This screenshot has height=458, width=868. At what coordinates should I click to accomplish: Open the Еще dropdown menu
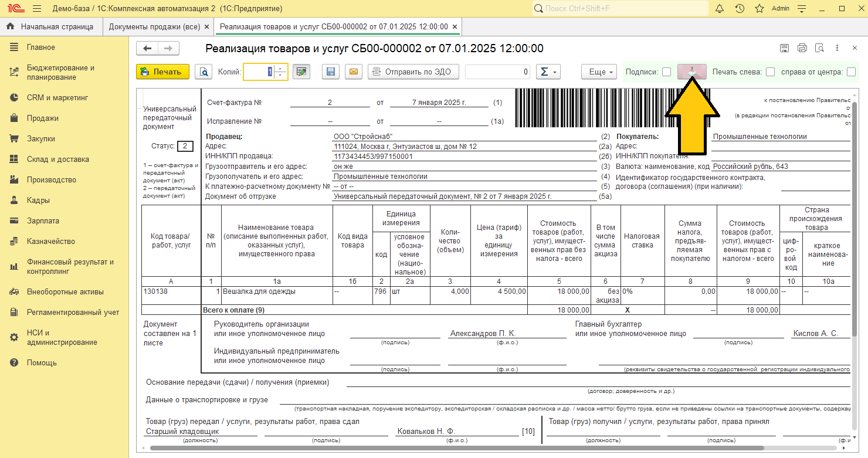(599, 72)
